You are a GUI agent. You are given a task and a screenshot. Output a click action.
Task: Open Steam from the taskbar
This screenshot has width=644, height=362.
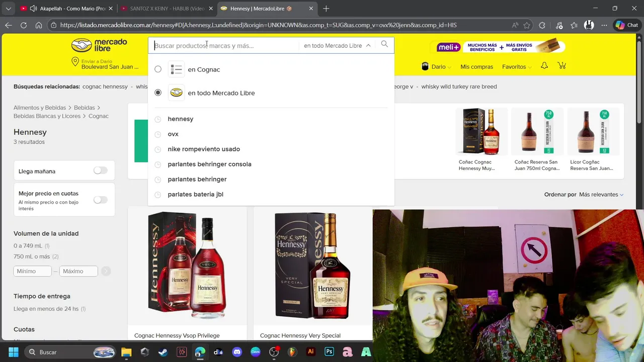pyautogui.click(x=163, y=352)
